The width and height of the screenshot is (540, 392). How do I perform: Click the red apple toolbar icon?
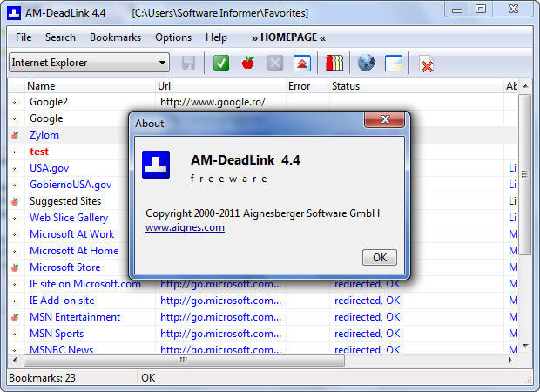(x=247, y=63)
